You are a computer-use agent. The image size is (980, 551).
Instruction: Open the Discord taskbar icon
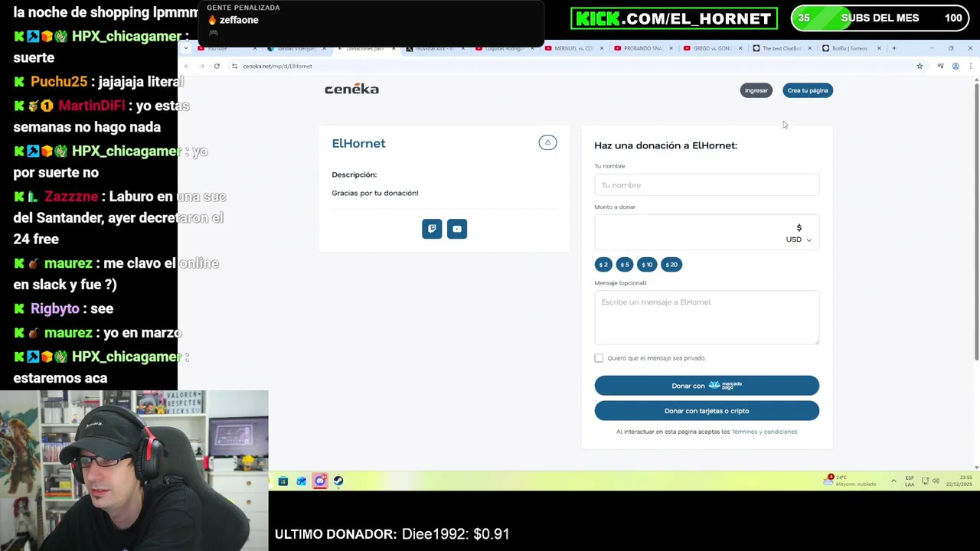click(x=320, y=481)
